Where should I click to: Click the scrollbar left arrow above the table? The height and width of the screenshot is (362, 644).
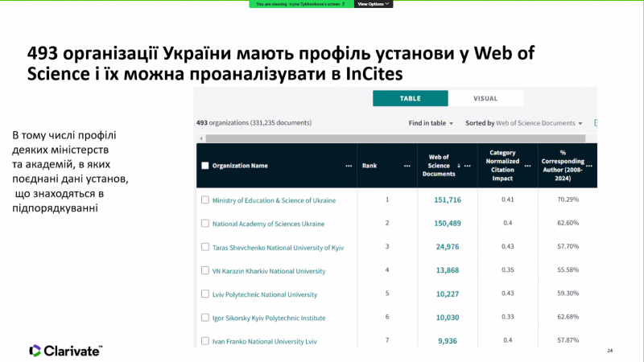(x=200, y=138)
